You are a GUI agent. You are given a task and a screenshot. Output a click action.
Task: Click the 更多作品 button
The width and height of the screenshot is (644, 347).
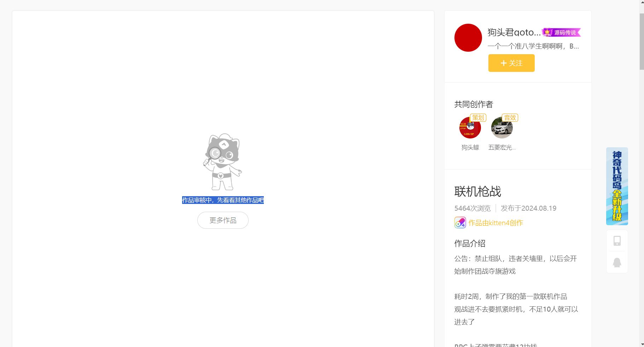(x=223, y=220)
